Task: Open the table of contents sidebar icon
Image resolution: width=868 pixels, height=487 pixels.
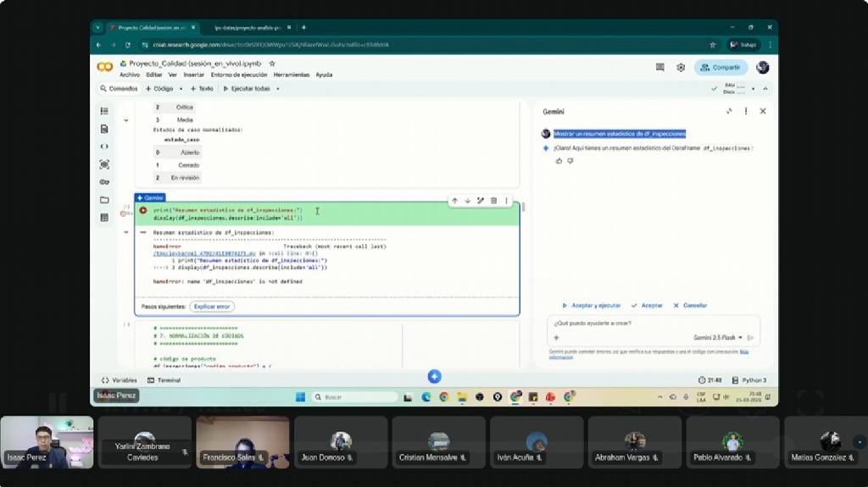Action: pos(104,111)
